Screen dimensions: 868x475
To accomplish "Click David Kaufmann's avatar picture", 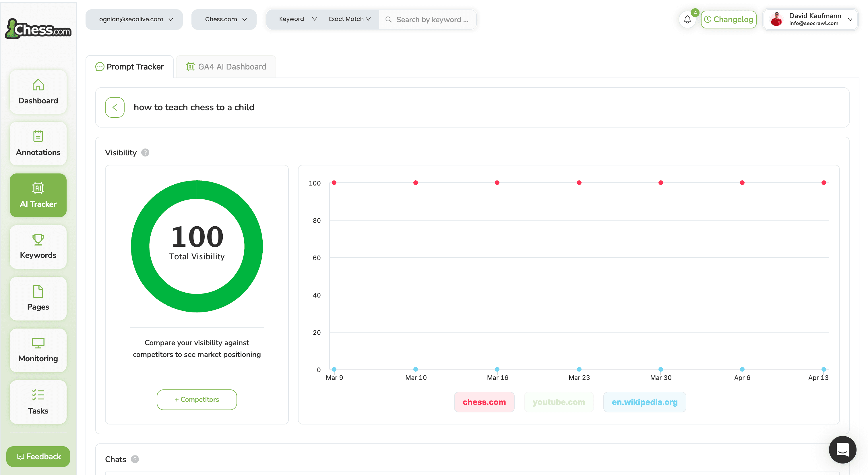I will [776, 19].
